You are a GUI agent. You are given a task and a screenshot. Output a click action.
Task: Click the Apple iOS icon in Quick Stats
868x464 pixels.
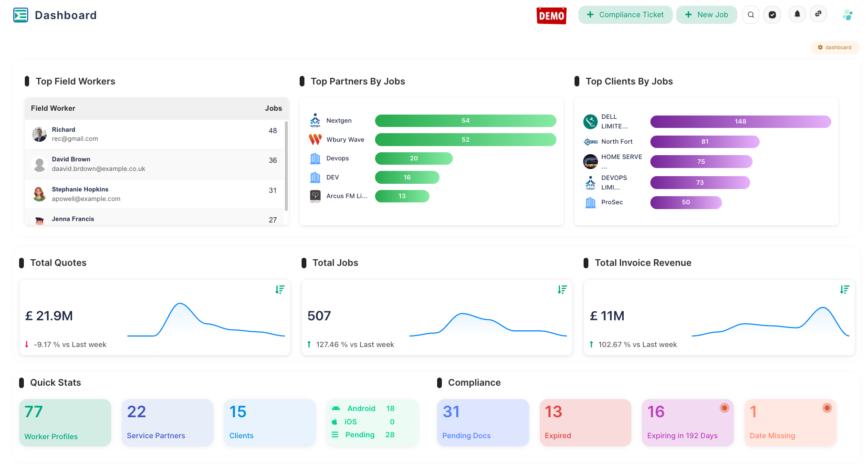tap(335, 422)
